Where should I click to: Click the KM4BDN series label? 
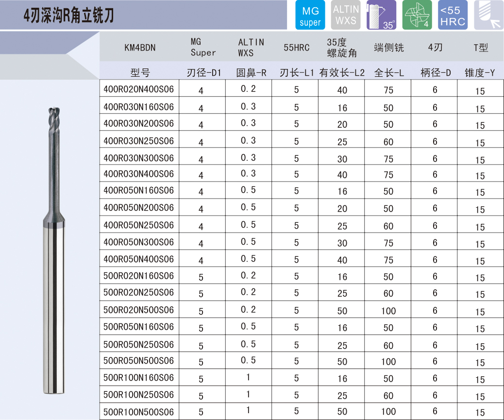coord(140,48)
